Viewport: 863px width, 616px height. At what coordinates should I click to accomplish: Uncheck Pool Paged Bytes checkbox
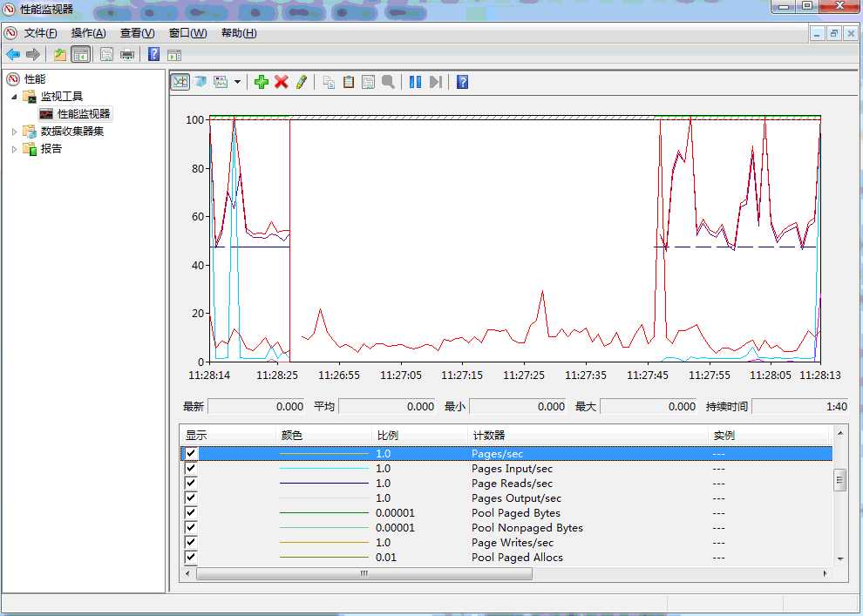[x=191, y=512]
